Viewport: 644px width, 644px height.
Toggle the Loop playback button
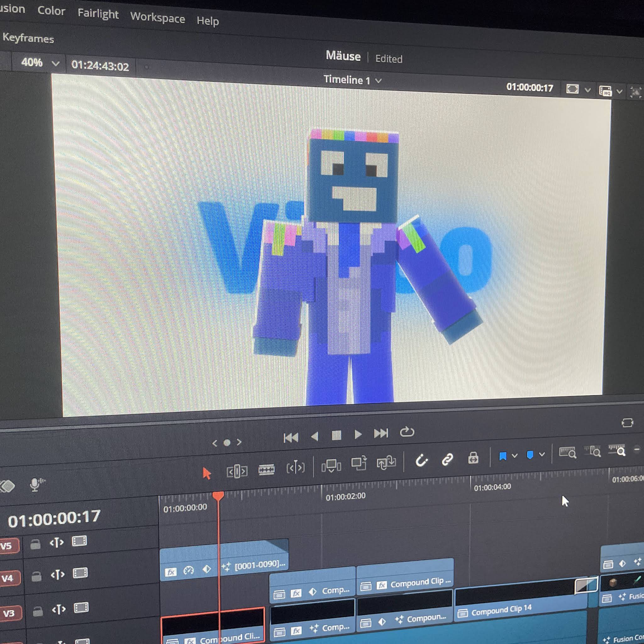coord(407,432)
